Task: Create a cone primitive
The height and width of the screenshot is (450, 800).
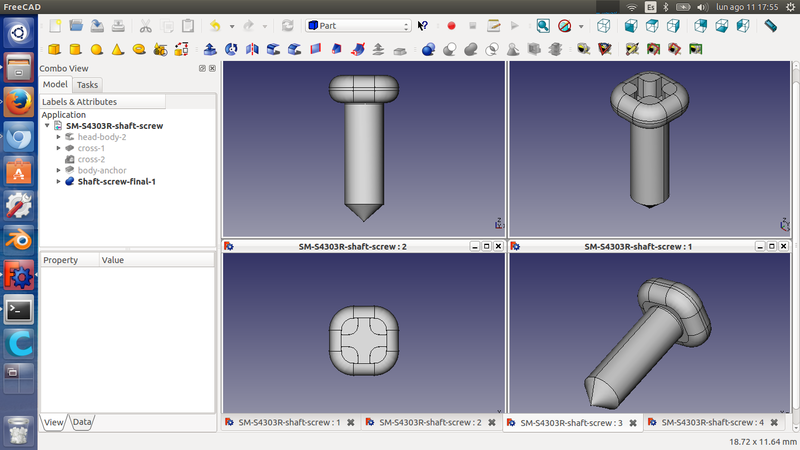Action: [118, 48]
